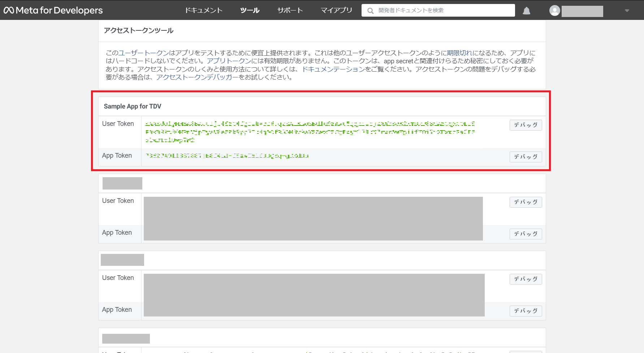Screen dimensions: 644x353
Task: Follow the ユーザートークン link
Action: pos(144,53)
